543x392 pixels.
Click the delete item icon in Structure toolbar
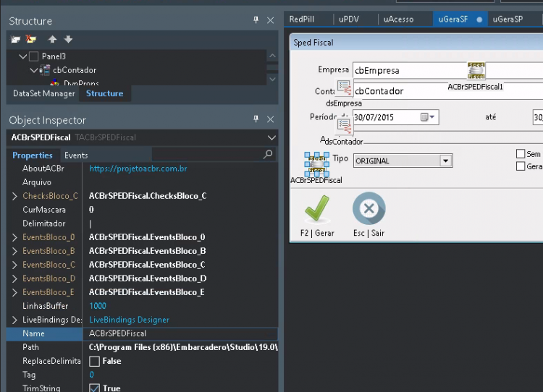point(31,39)
